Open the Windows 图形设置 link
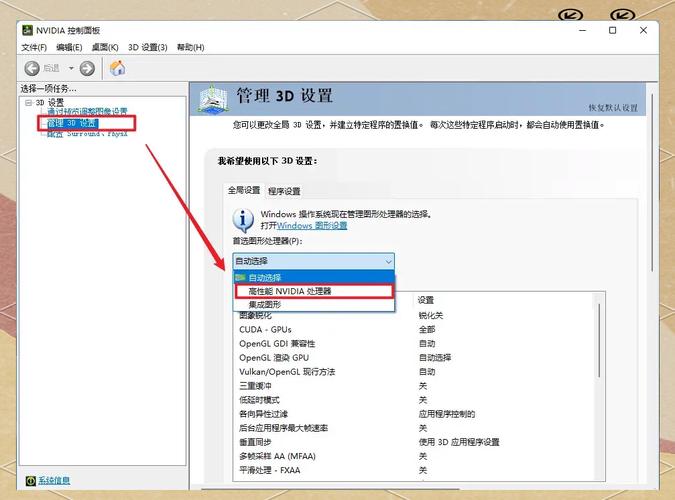This screenshot has height=500, width=675. click(312, 225)
